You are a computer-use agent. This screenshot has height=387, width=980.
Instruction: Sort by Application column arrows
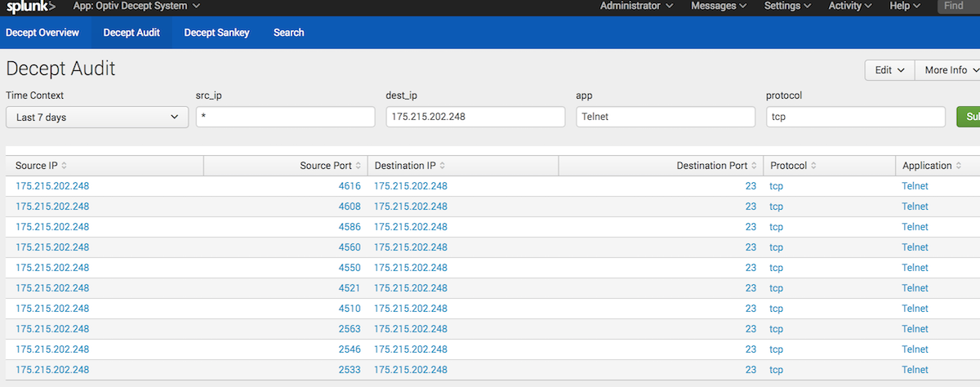[958, 166]
